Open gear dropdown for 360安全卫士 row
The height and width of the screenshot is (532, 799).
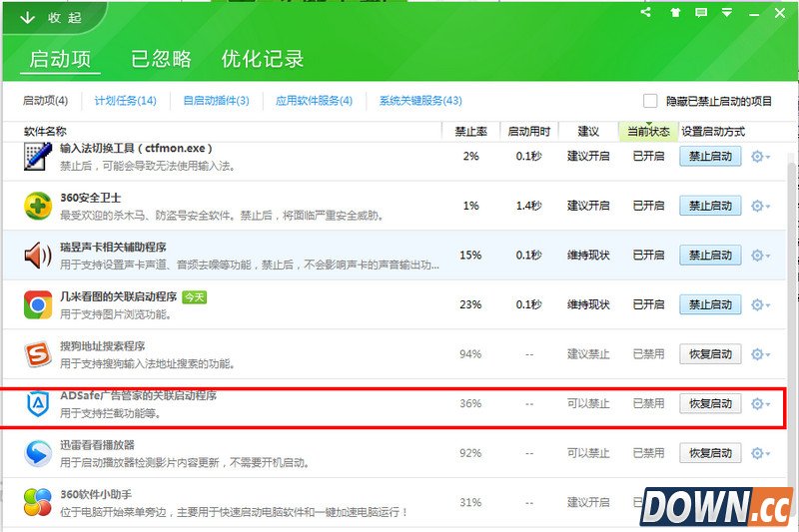point(760,206)
